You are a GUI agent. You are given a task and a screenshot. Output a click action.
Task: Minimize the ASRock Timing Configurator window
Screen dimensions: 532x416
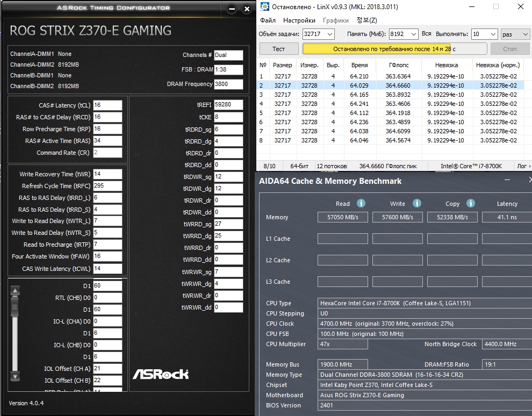(x=232, y=9)
